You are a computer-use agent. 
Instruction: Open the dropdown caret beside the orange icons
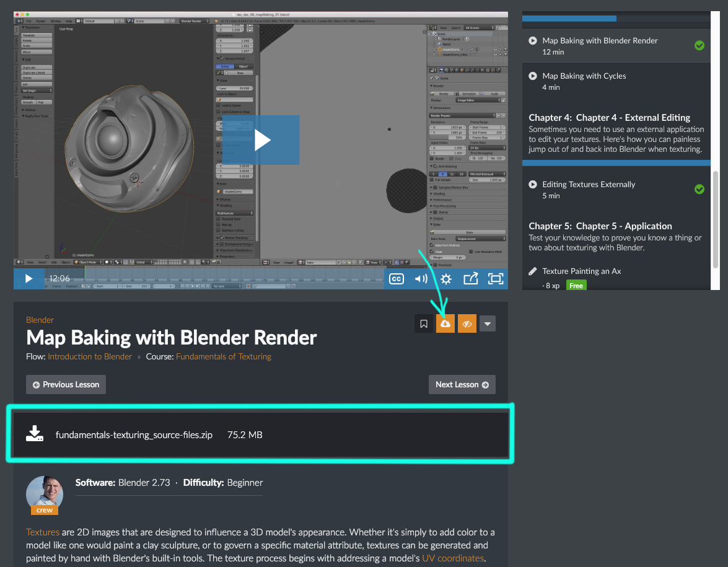click(x=488, y=323)
